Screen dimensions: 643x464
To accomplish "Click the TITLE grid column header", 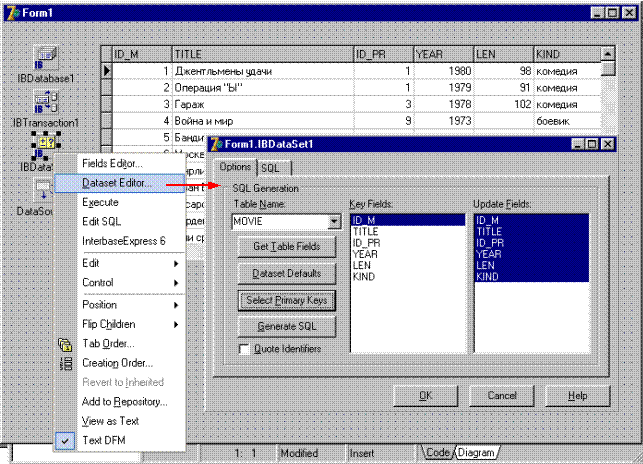I will click(262, 54).
